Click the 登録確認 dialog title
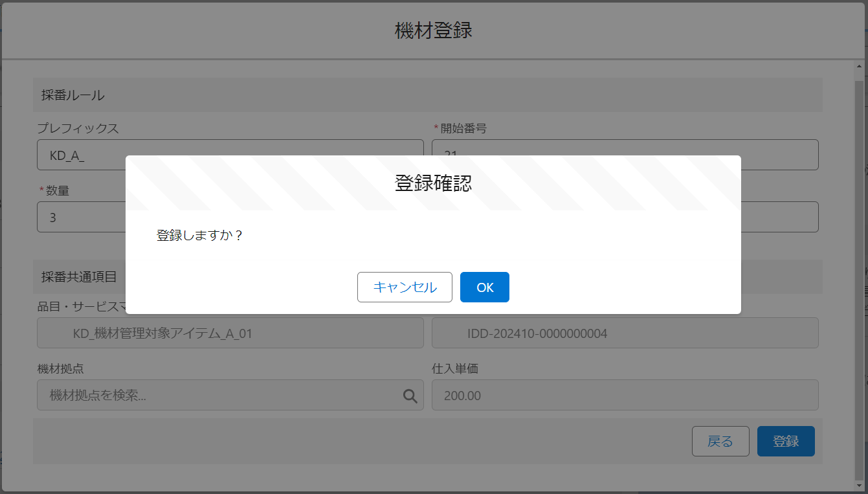The height and width of the screenshot is (494, 868). click(433, 183)
